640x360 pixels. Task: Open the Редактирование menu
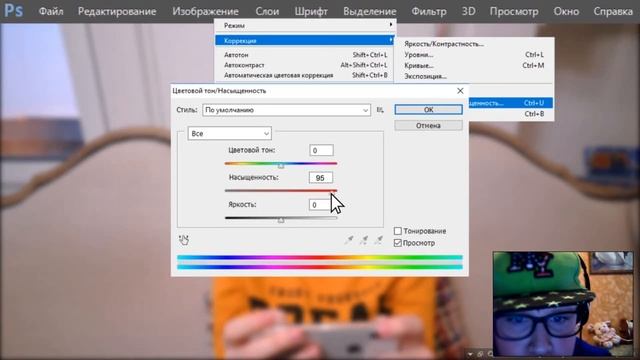click(x=117, y=11)
